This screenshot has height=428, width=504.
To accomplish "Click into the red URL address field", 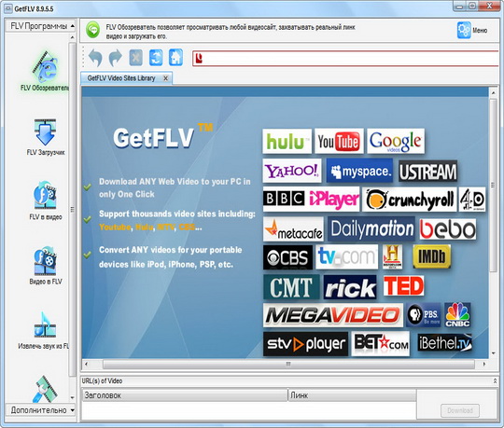I will (x=346, y=59).
